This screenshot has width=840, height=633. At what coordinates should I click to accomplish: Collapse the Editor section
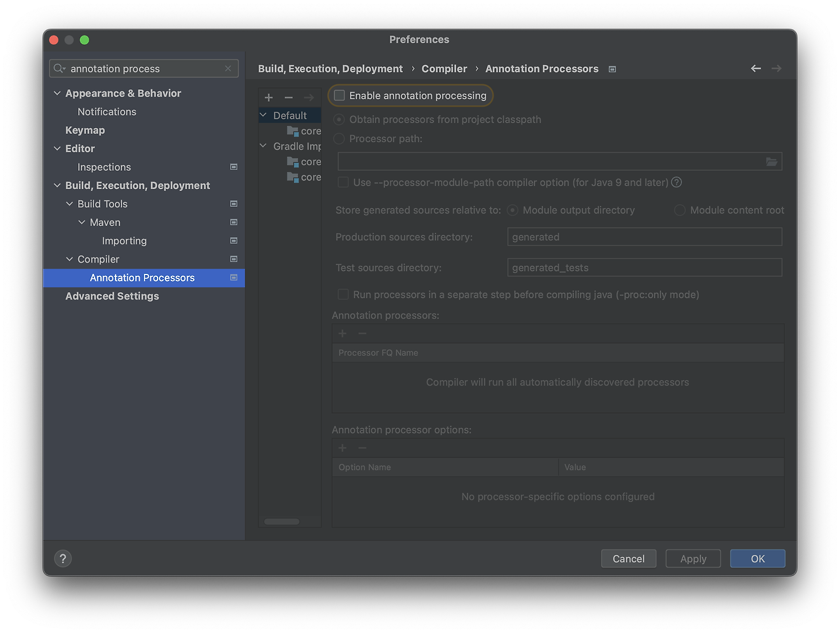[x=57, y=148]
